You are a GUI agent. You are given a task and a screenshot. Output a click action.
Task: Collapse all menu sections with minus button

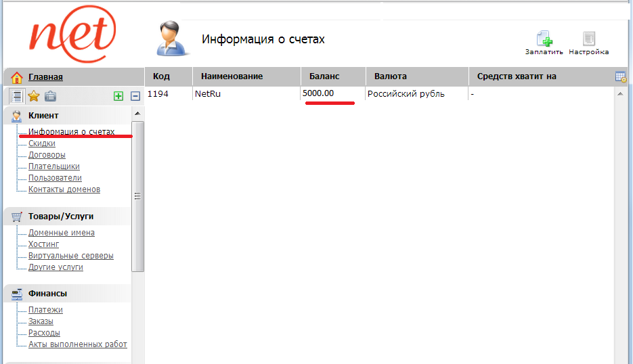tap(135, 97)
